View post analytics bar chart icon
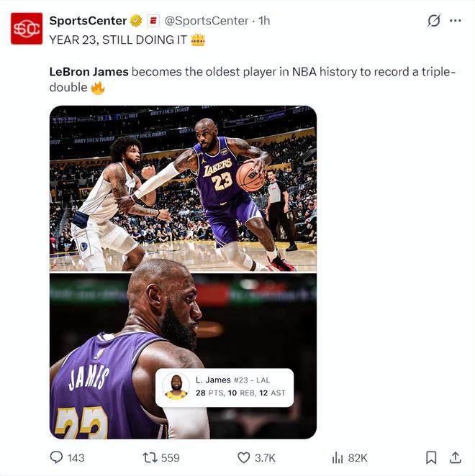Image resolution: width=475 pixels, height=476 pixels. pos(337,457)
